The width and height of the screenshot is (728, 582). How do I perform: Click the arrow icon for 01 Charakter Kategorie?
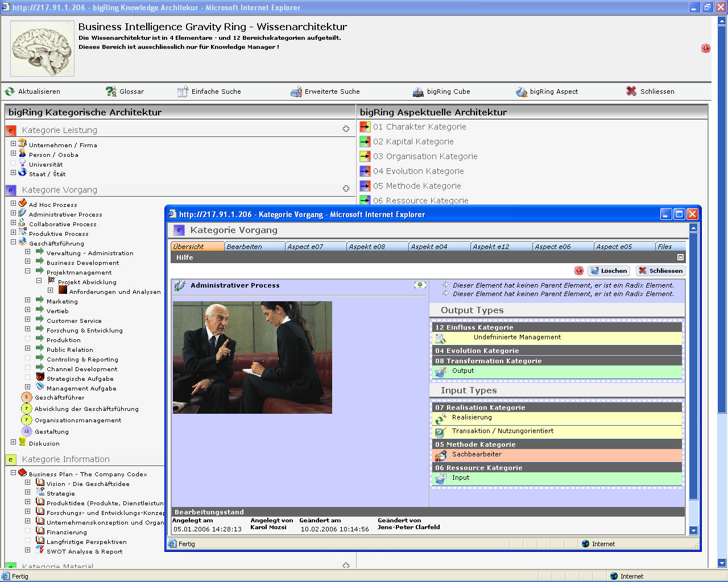pos(365,127)
